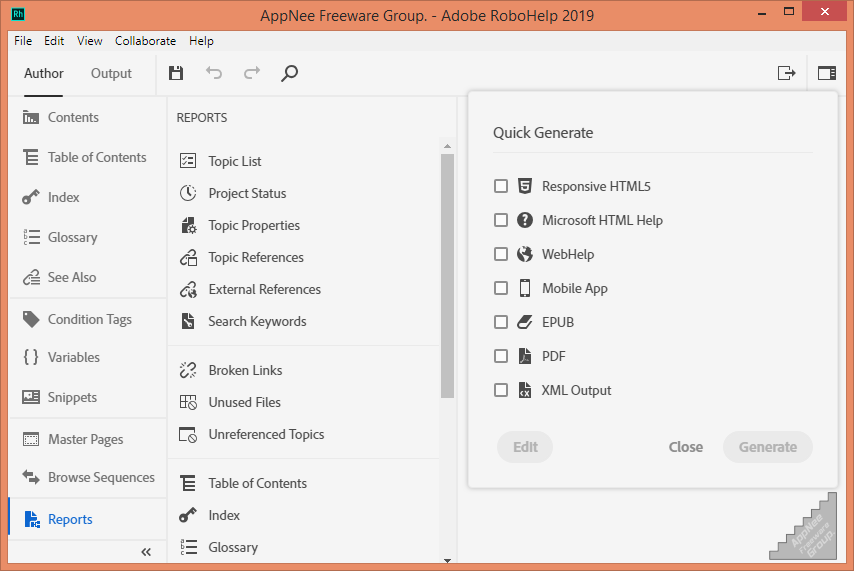Click the Search Keywords report icon
This screenshot has height=571, width=854.
tap(188, 321)
